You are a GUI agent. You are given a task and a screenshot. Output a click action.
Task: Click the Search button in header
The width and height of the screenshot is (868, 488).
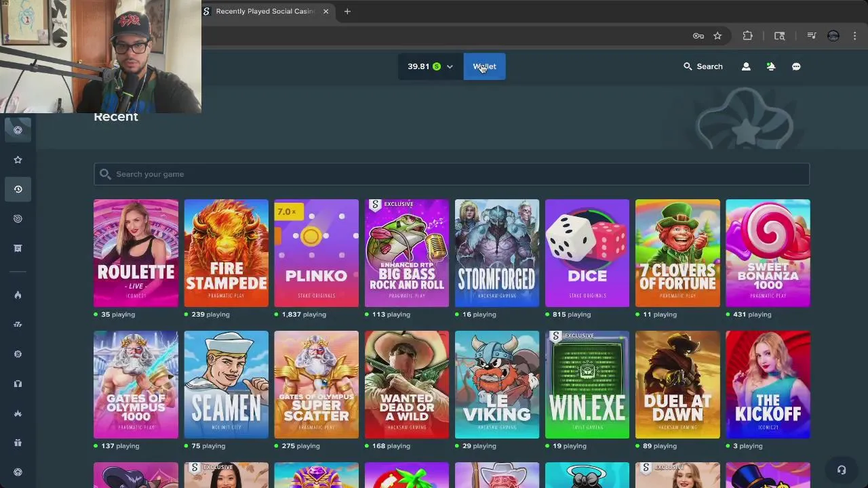pos(703,66)
